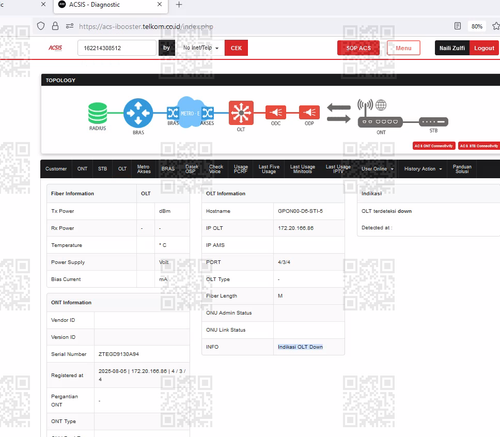Click the METRO-E cloud icon

pos(190,112)
